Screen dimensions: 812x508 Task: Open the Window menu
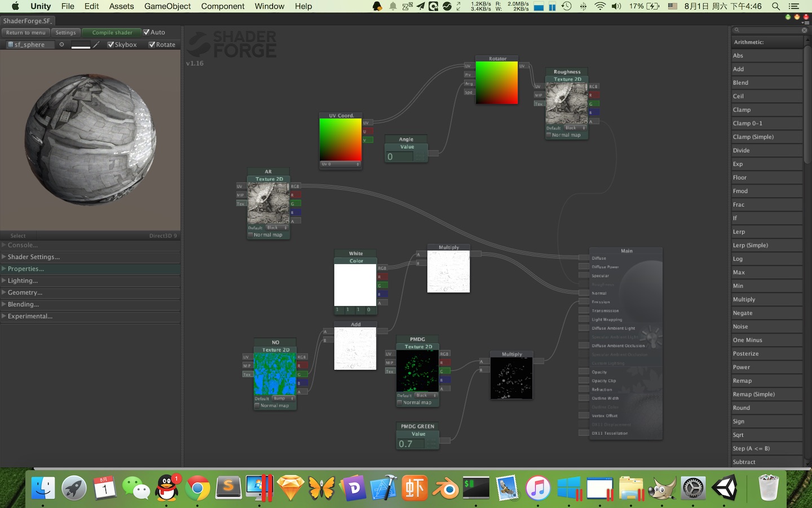[x=270, y=6]
